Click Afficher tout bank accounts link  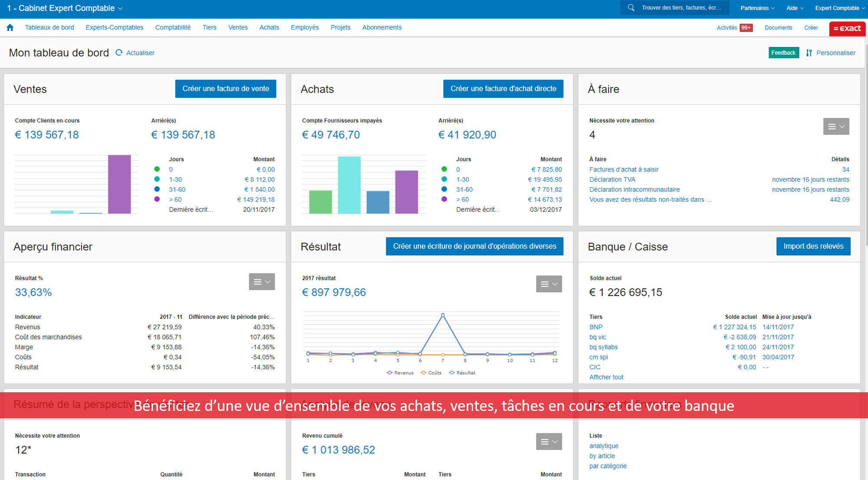[605, 377]
